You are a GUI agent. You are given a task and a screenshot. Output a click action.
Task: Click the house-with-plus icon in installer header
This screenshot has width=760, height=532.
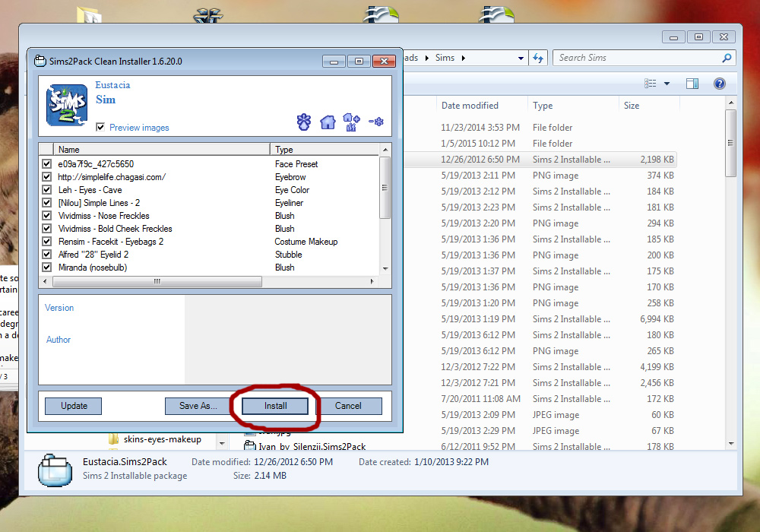pos(351,122)
